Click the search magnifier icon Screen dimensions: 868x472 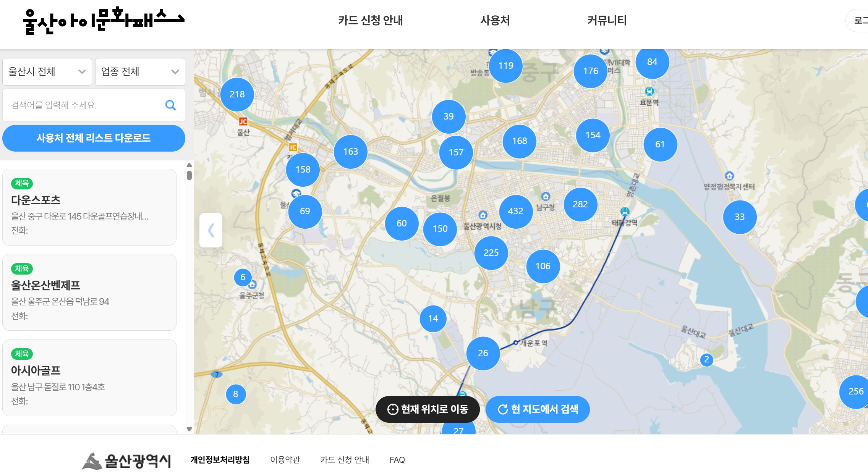pos(170,105)
